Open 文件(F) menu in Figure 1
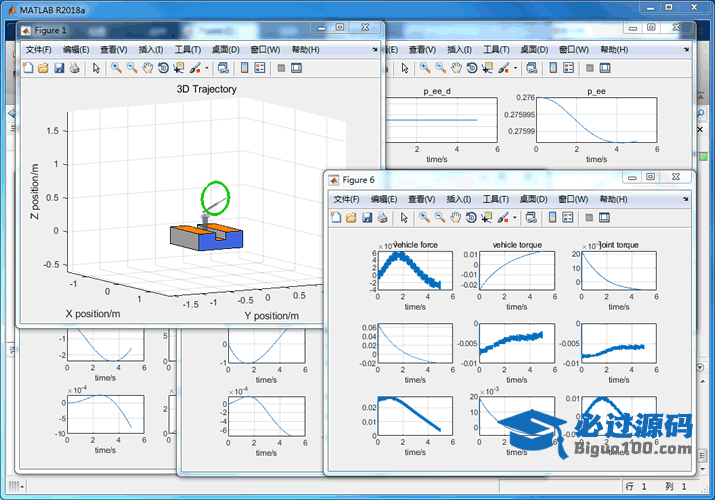715x500 pixels. pyautogui.click(x=38, y=50)
